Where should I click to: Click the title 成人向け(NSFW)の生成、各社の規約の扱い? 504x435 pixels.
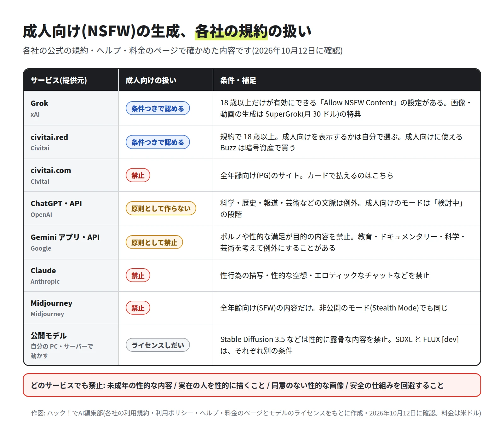167,31
